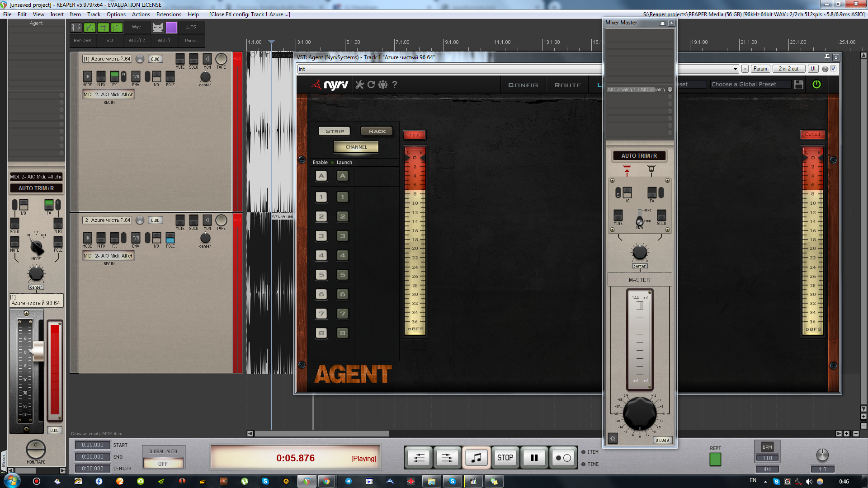Click the Mixer Master large volume knob
The image size is (868, 488).
639,413
